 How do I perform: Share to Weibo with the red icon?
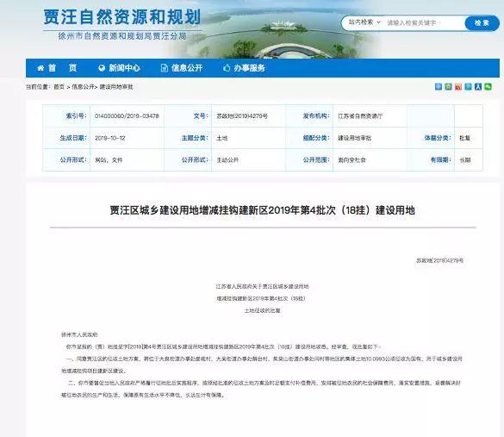click(x=458, y=86)
